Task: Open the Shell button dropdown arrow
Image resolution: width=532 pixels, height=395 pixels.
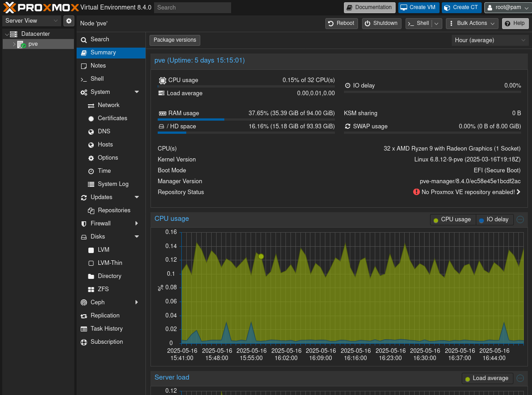Action: pos(437,24)
